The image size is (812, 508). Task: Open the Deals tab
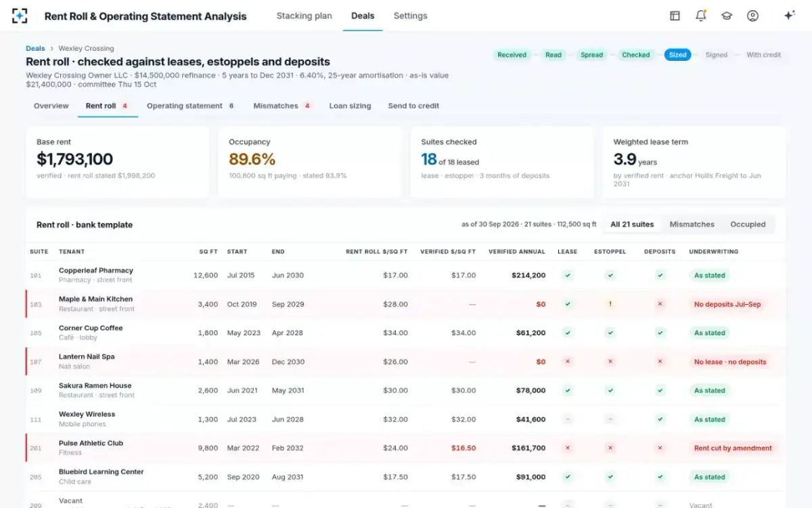363,16
